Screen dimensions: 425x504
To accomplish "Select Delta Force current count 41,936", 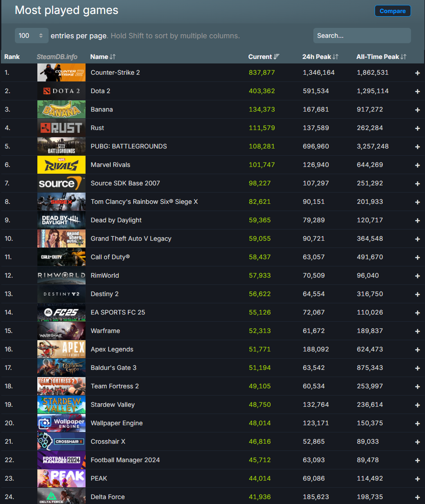I will click(259, 497).
